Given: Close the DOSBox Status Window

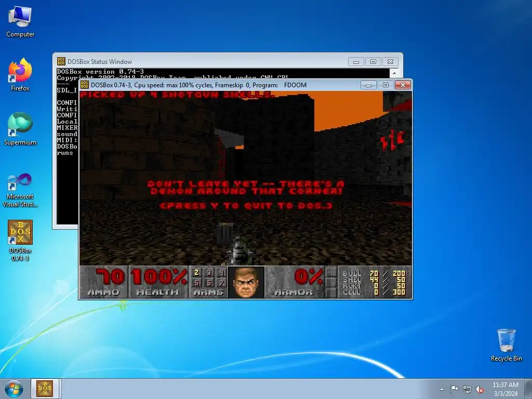Looking at the screenshot, I should coord(390,62).
